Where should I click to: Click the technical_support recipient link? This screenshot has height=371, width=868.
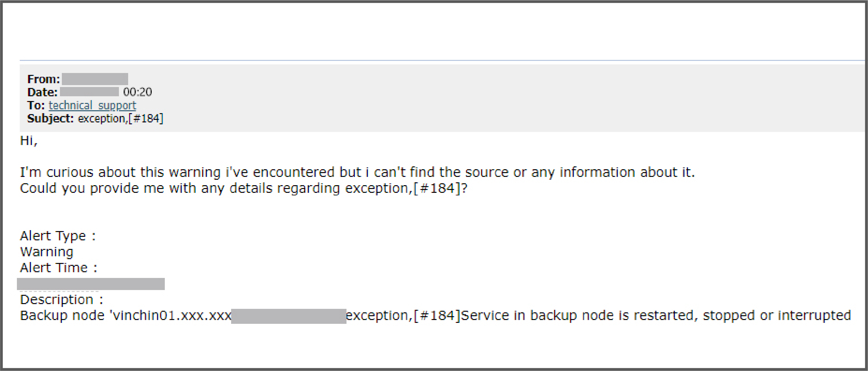coord(92,105)
